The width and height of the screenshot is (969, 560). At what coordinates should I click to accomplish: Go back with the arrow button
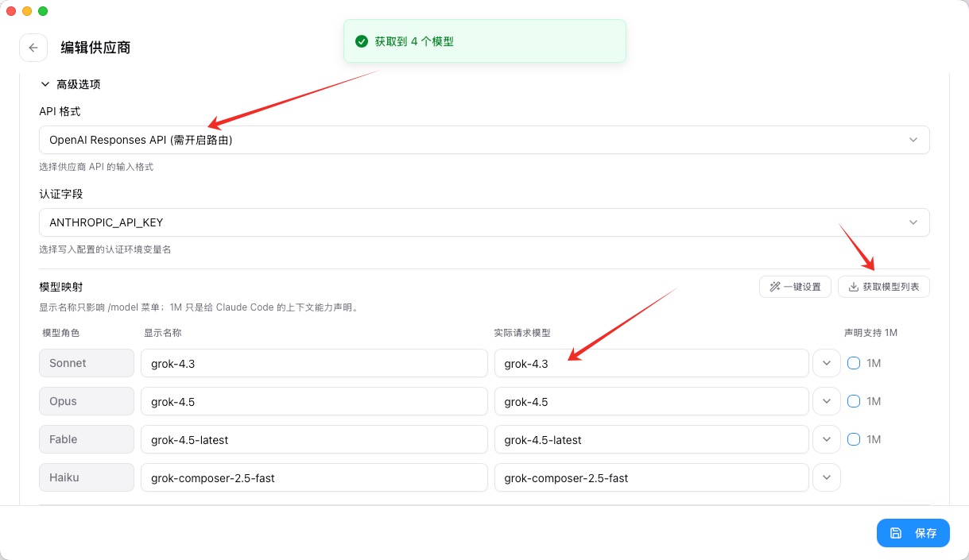pyautogui.click(x=33, y=48)
